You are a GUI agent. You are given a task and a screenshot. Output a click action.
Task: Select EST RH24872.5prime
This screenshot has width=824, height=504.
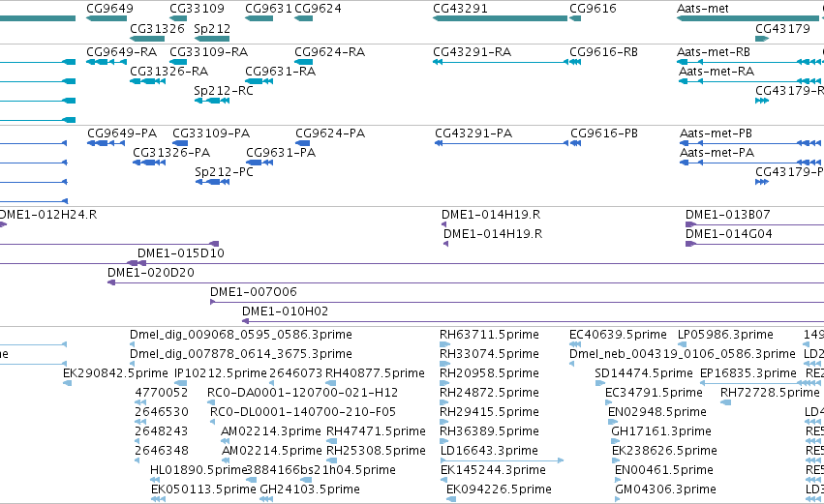[489, 393]
